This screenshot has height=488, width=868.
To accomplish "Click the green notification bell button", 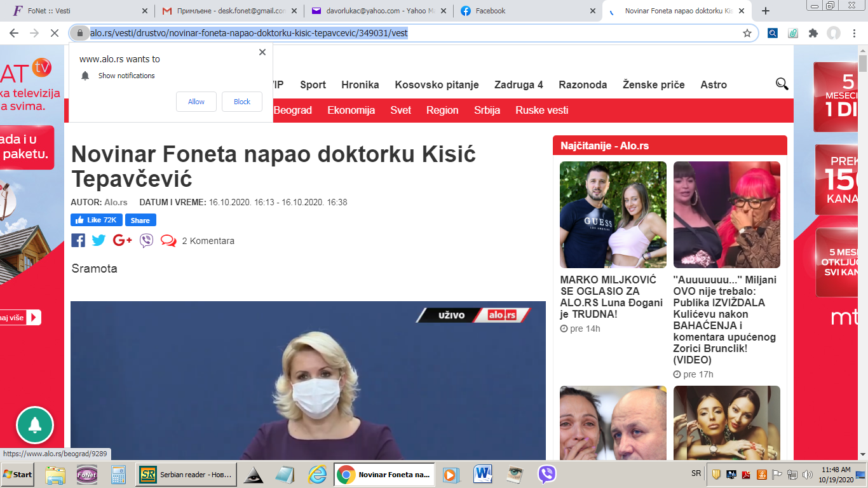I will 35,425.
